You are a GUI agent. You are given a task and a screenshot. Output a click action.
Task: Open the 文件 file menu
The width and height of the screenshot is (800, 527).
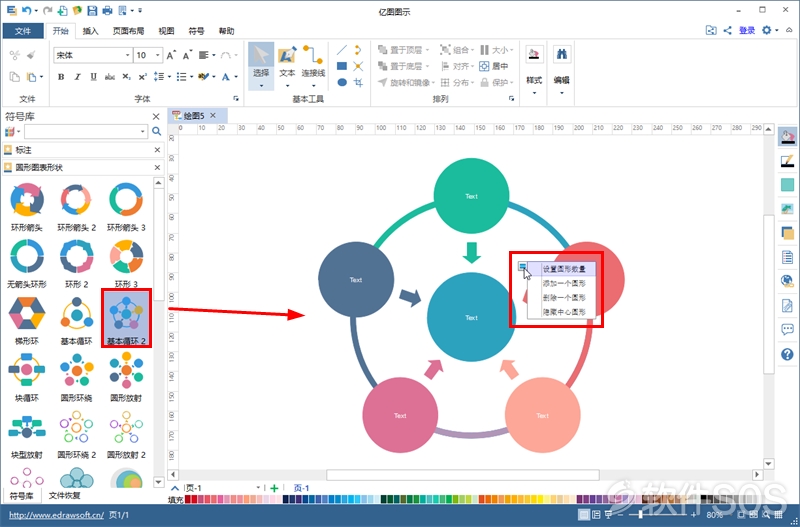pos(23,31)
